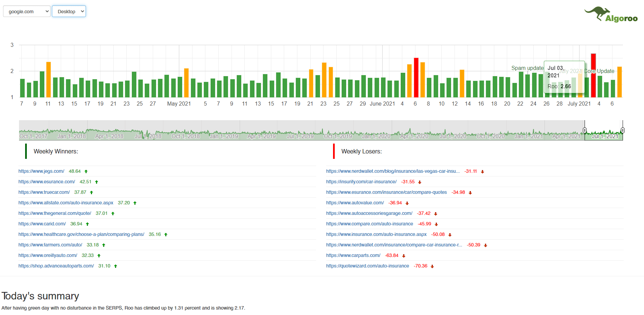
Task: Open the nerdwallet las-vegas-car-insurance link
Action: [393, 171]
